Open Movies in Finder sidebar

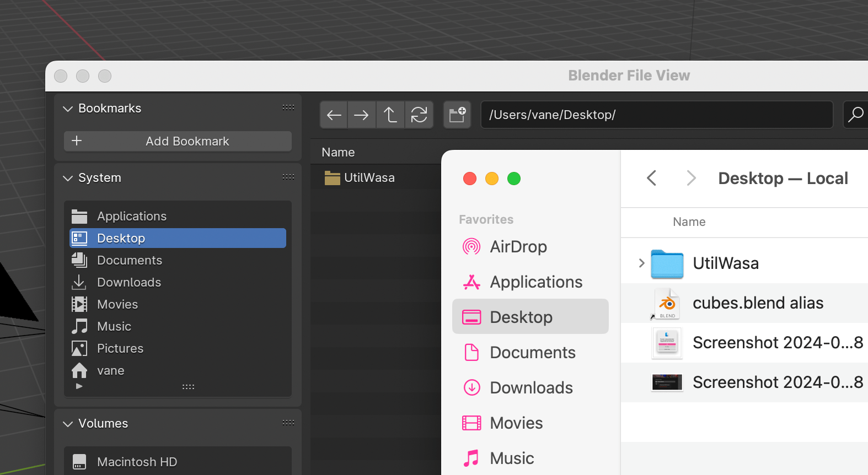tap(530, 423)
